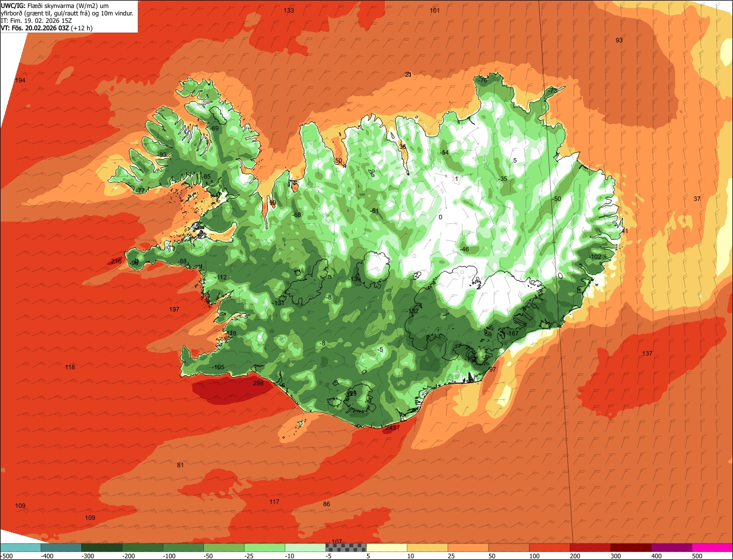The width and height of the screenshot is (733, 560).
Task: Click the magenta legend swatch above 500
Action: click(x=712, y=547)
